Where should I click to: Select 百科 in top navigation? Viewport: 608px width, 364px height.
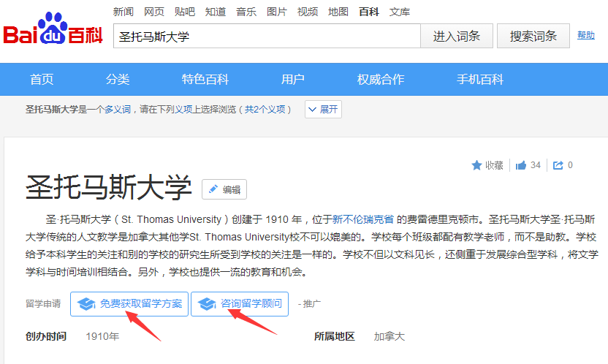pos(369,12)
